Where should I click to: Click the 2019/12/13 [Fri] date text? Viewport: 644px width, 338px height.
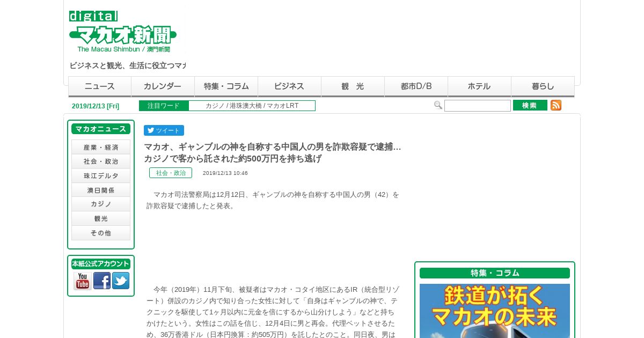point(96,106)
